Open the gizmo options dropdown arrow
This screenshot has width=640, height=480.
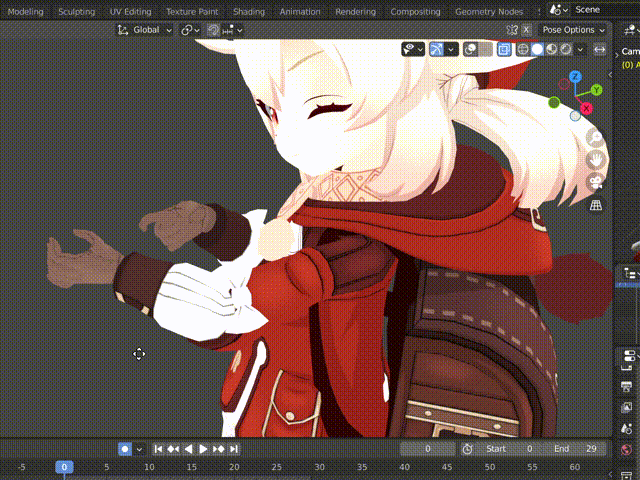tap(451, 49)
